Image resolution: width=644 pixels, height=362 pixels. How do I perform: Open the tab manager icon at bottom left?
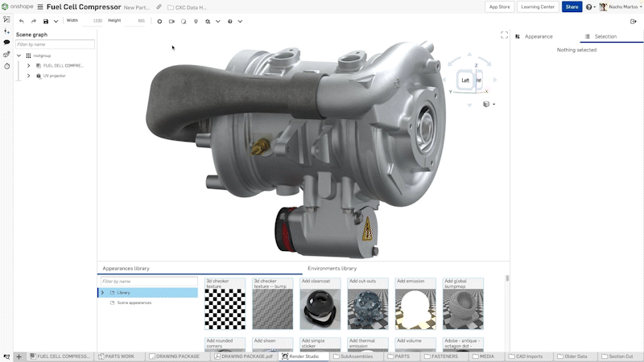[6, 356]
